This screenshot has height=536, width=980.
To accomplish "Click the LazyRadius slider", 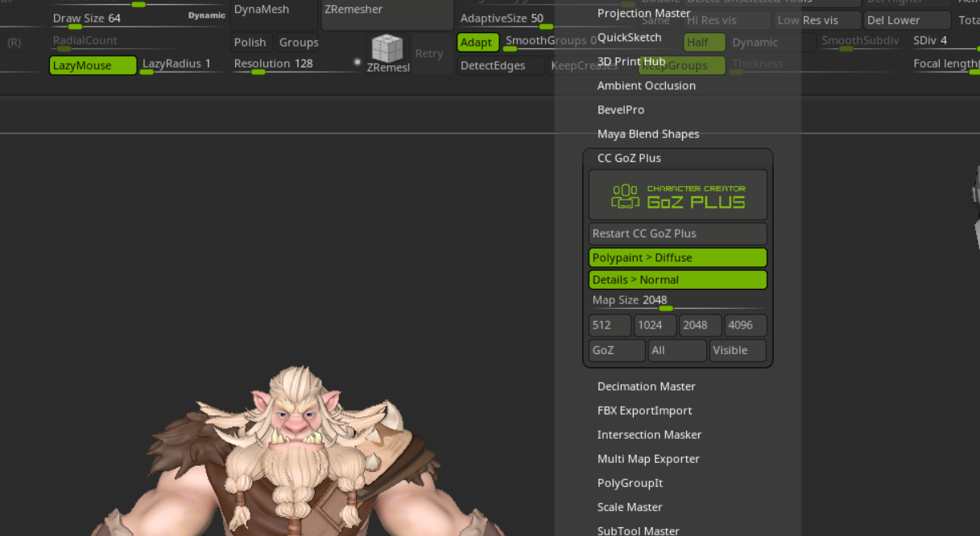I will 183,65.
